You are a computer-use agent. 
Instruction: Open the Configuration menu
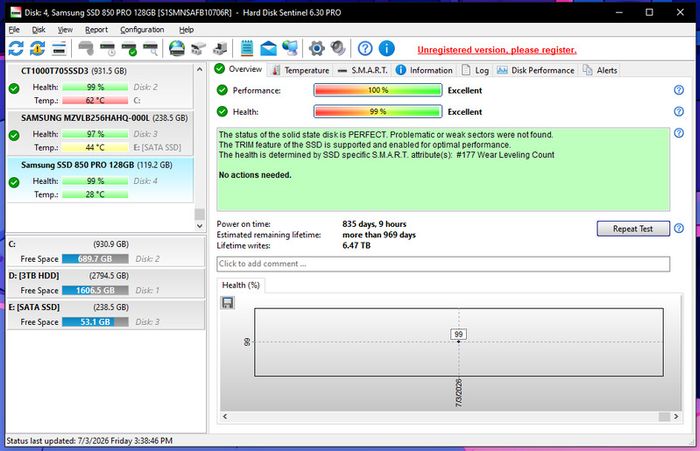pos(142,29)
